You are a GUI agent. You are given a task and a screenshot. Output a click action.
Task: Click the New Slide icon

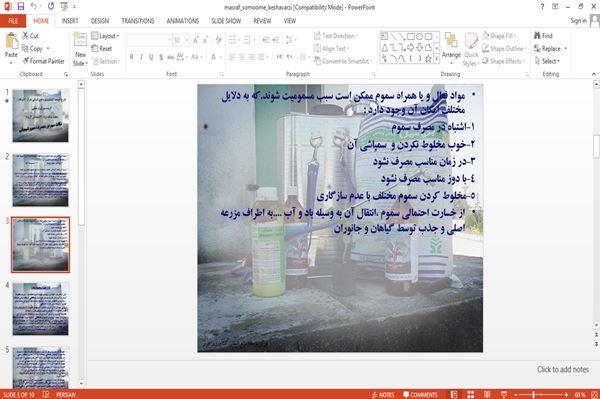(x=80, y=41)
